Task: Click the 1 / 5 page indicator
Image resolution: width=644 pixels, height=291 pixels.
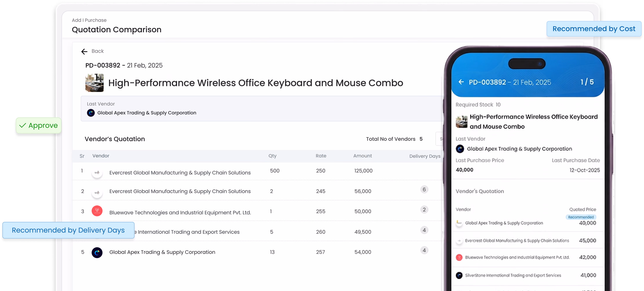Action: click(x=587, y=82)
